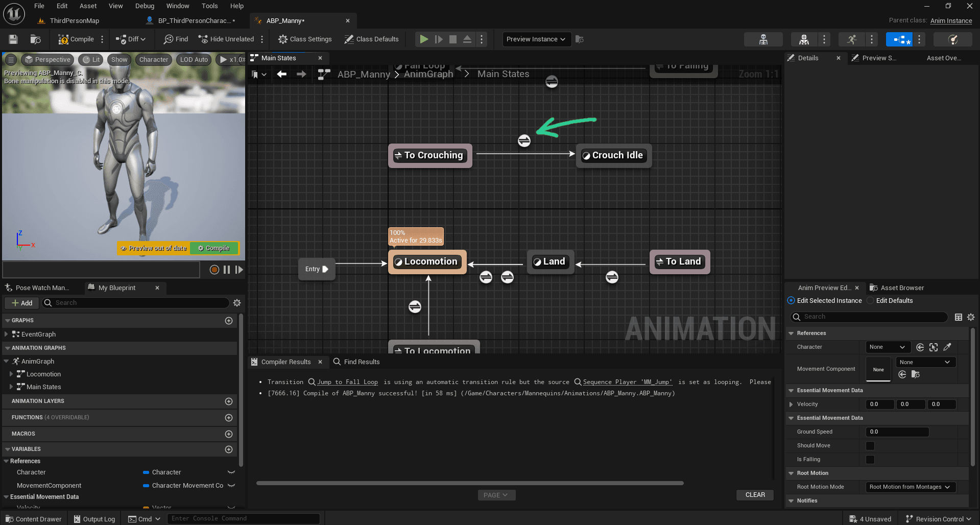Click transition rule icon below Locomotion node
Screen dimensions: 980x525
(x=415, y=306)
